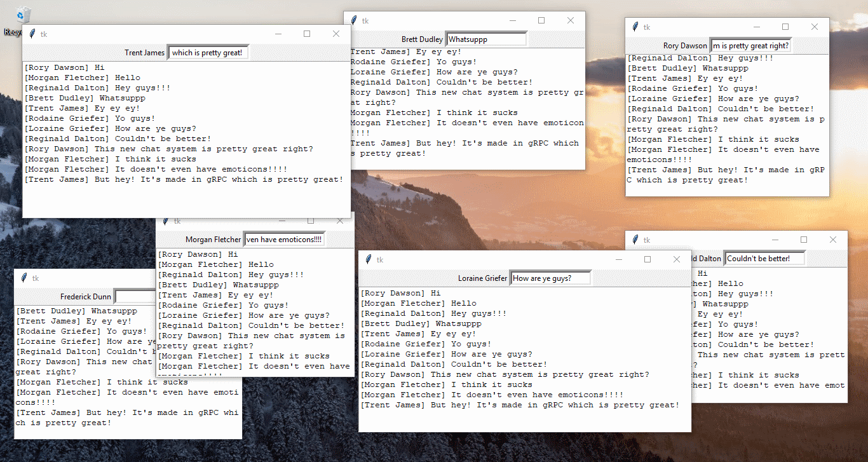Click the Brett Dudley 'Whatsuppp' entry box
The image size is (868, 462).
click(x=486, y=39)
